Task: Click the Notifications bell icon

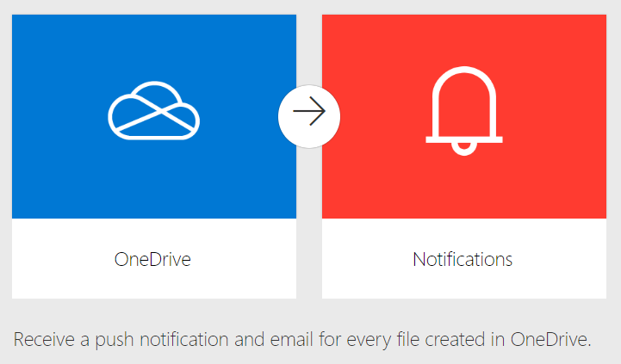Action: (x=464, y=111)
